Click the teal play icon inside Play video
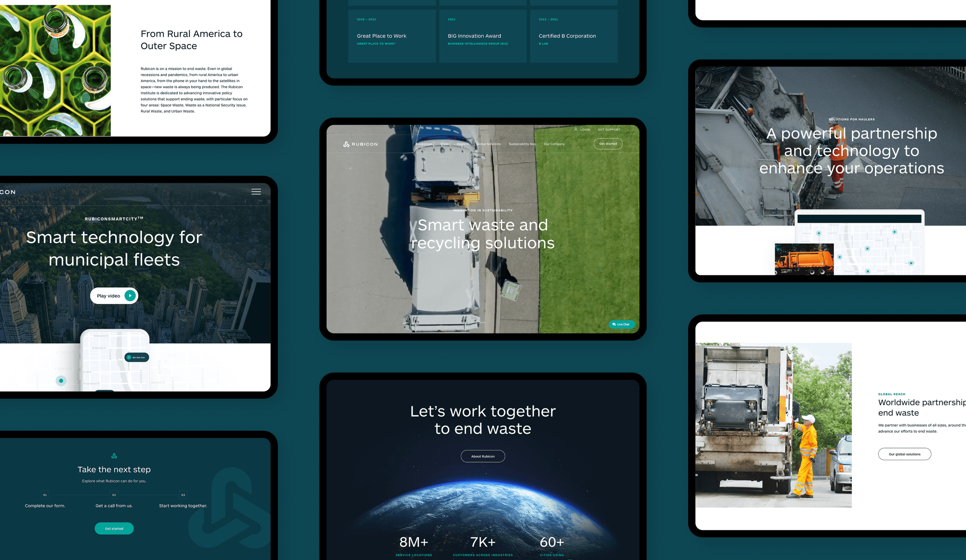The image size is (966, 560). coord(130,296)
